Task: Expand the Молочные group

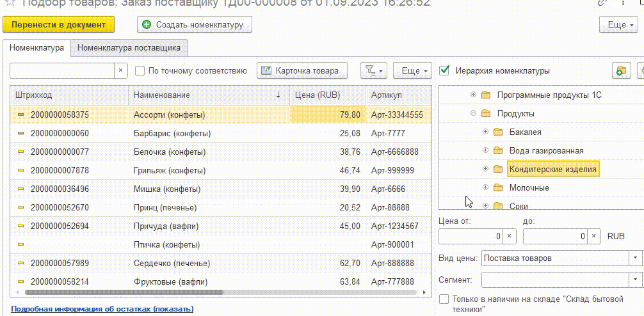Action: point(485,187)
